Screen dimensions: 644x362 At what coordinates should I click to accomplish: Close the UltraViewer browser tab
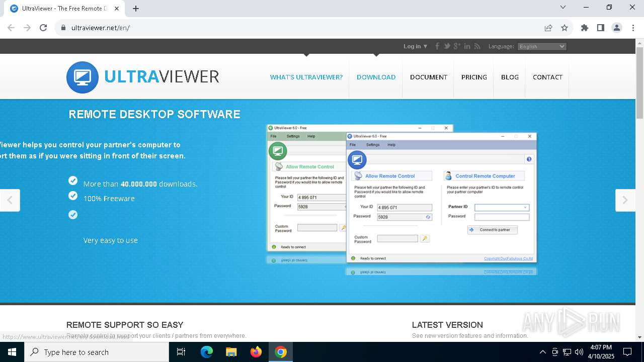pyautogui.click(x=117, y=9)
